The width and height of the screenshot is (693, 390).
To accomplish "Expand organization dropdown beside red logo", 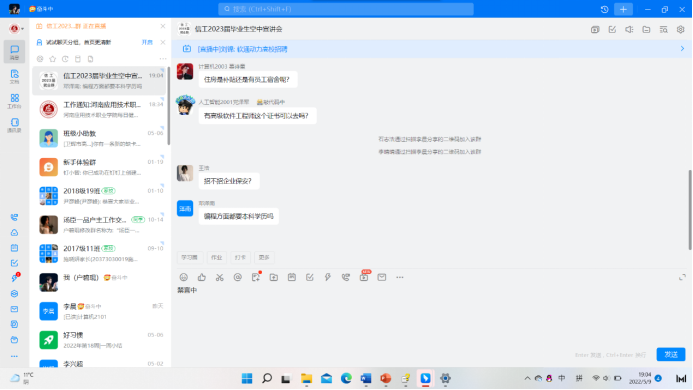I will click(x=22, y=29).
